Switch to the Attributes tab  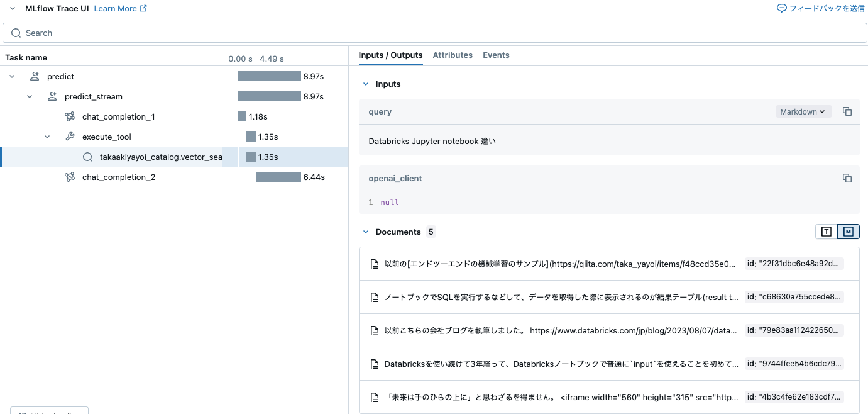453,55
